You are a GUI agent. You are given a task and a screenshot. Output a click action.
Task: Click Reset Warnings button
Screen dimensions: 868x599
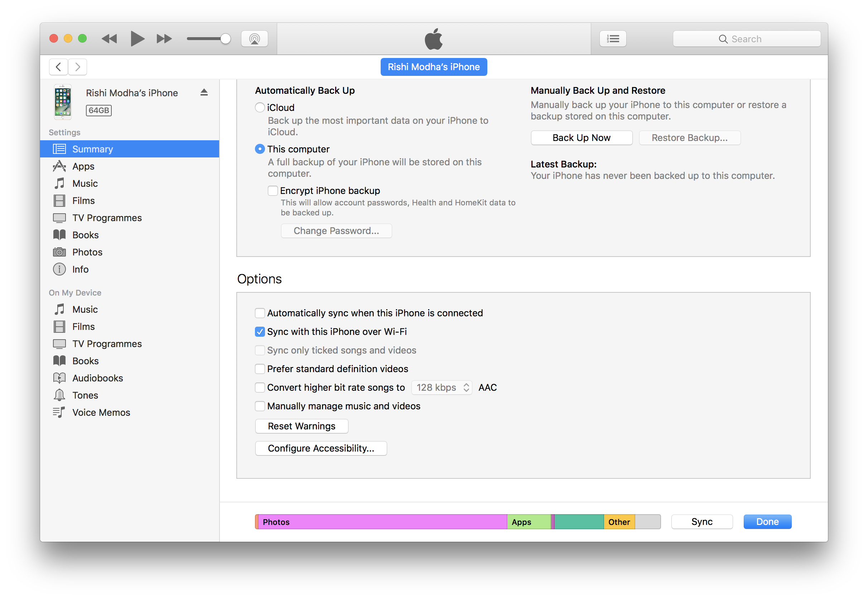(x=302, y=427)
